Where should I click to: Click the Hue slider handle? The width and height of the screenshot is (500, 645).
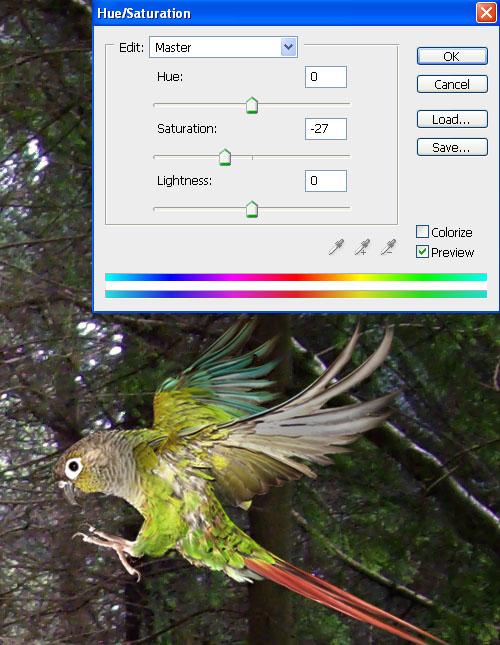(x=252, y=105)
